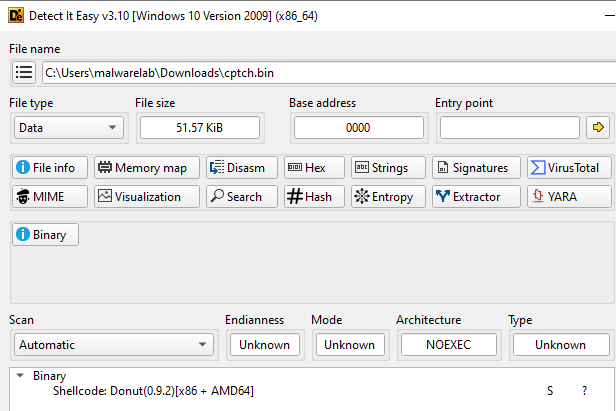Expand the File type dropdown
The height and width of the screenshot is (411, 616).
click(69, 128)
